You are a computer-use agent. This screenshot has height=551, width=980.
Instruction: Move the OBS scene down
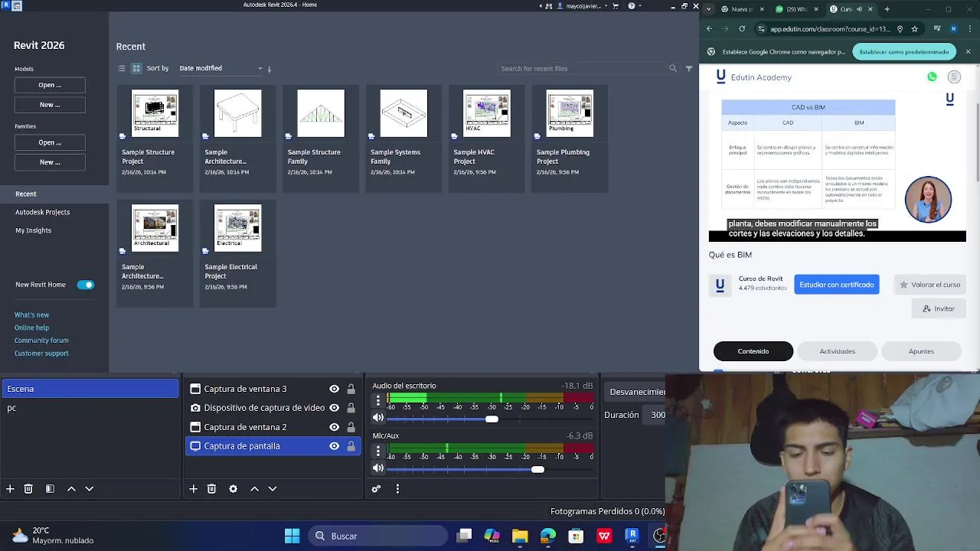[89, 488]
